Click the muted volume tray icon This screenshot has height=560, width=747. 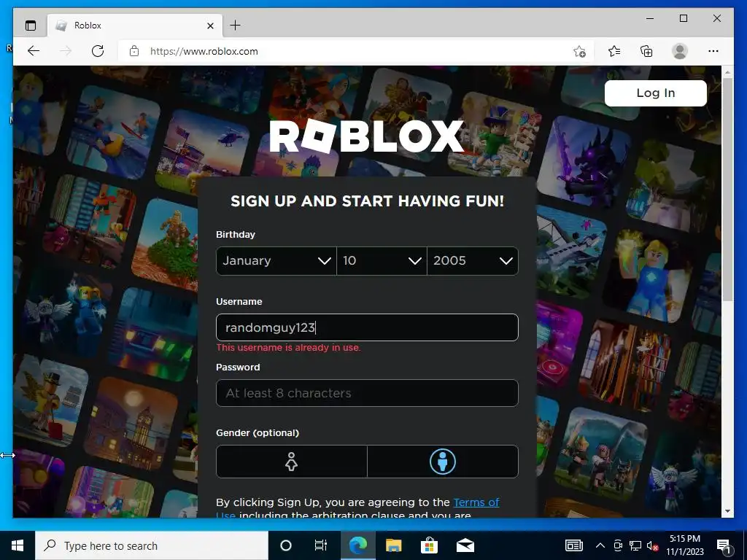coord(653,545)
